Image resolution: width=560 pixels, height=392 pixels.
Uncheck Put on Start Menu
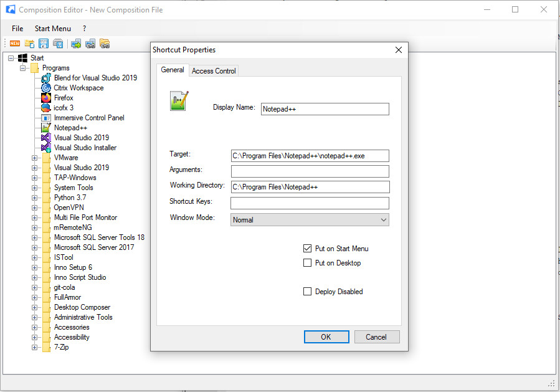pos(307,249)
